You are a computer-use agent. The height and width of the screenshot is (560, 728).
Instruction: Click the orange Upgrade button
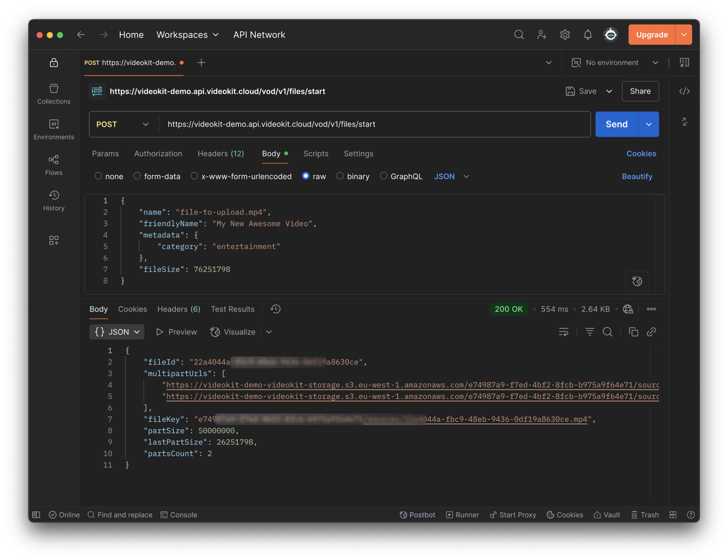652,35
